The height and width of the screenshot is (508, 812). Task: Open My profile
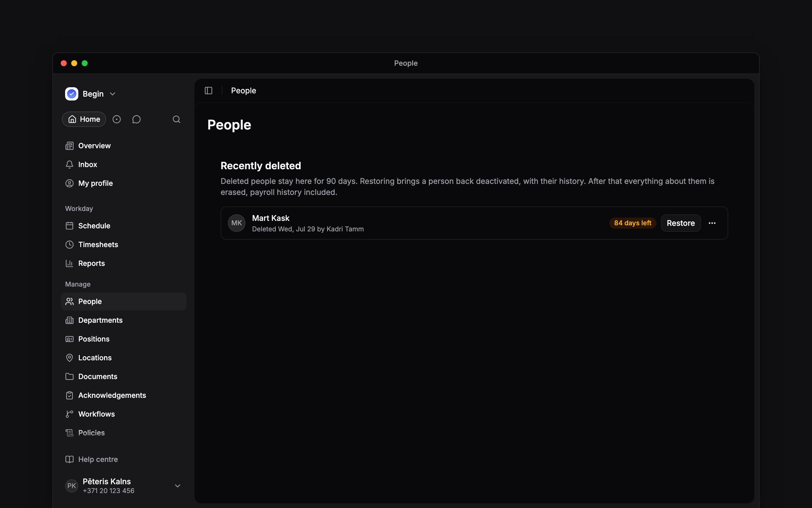click(x=124, y=183)
